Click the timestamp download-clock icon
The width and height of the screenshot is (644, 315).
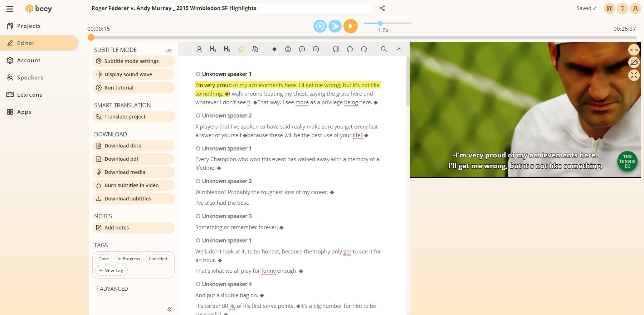(288, 49)
